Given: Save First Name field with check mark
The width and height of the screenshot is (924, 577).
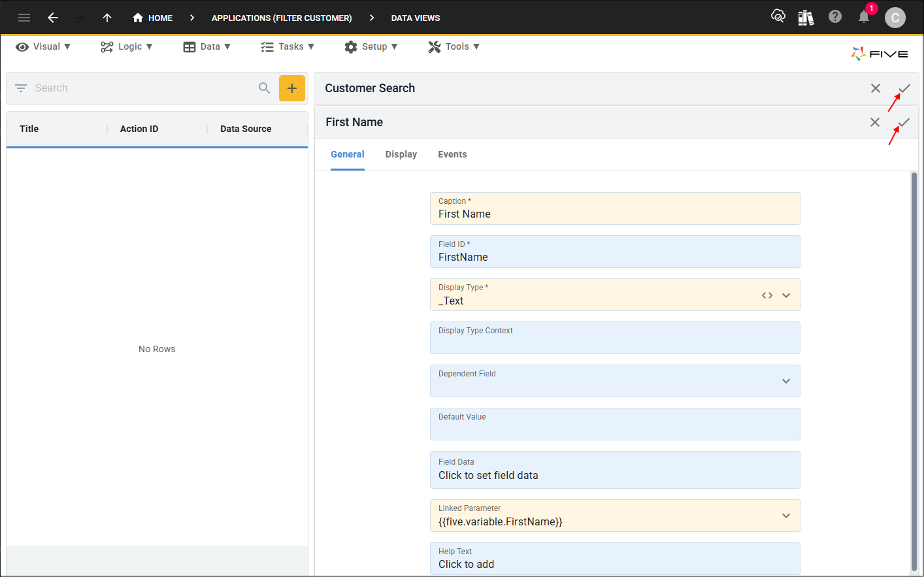Looking at the screenshot, I should pos(904,122).
